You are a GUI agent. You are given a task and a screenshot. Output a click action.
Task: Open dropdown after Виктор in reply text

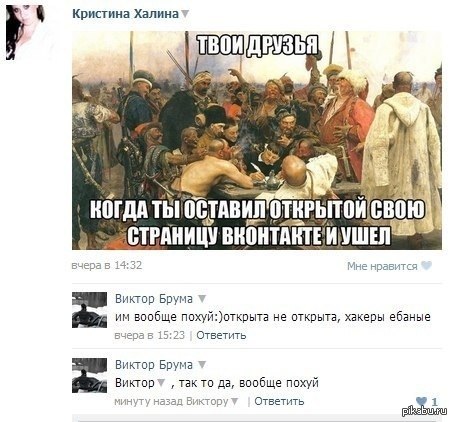click(x=161, y=382)
